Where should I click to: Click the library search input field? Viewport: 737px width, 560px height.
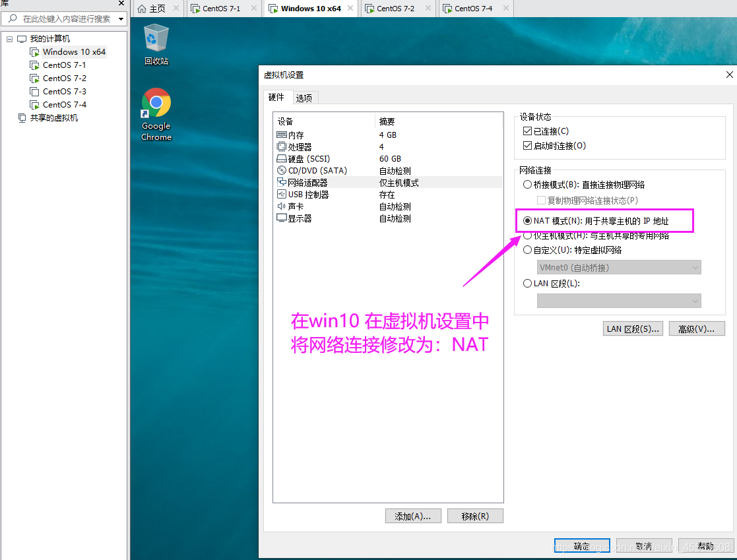point(64,18)
